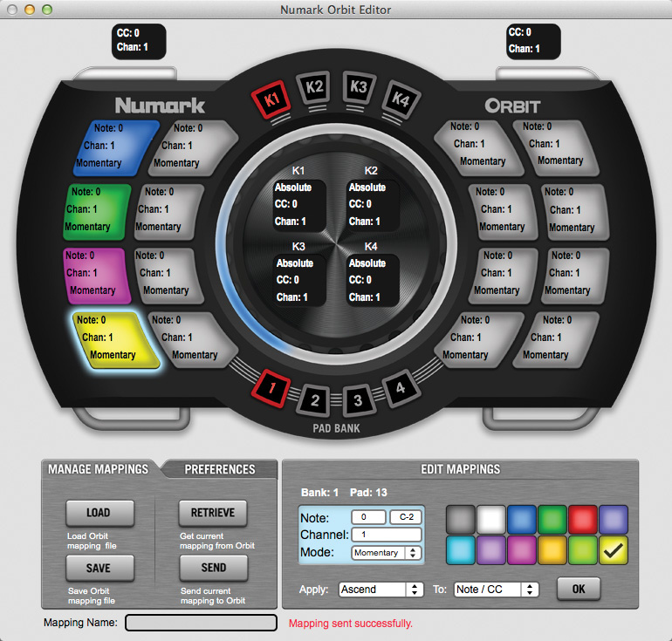Select the K1 knob bank button
The width and height of the screenshot is (672, 641).
tap(271, 99)
